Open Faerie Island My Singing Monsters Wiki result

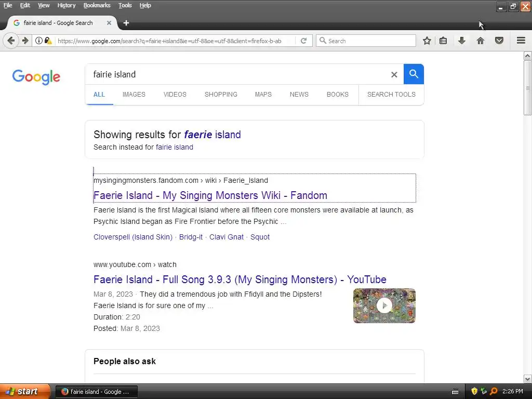(210, 195)
